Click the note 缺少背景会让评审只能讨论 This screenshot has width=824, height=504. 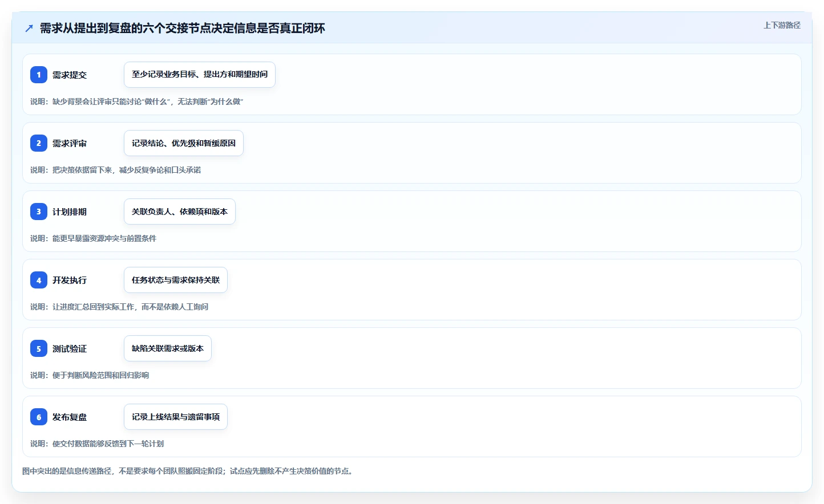(x=137, y=101)
